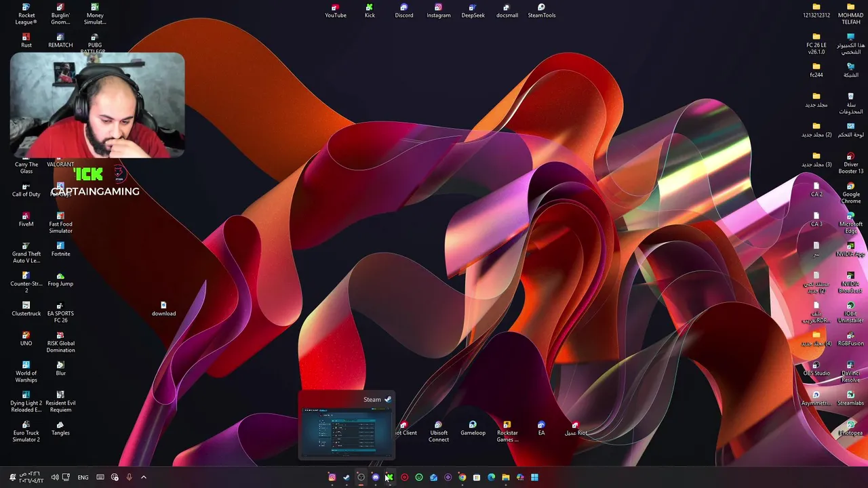Launch SteamTools from the desktop
This screenshot has height=488, width=868.
[x=542, y=10]
